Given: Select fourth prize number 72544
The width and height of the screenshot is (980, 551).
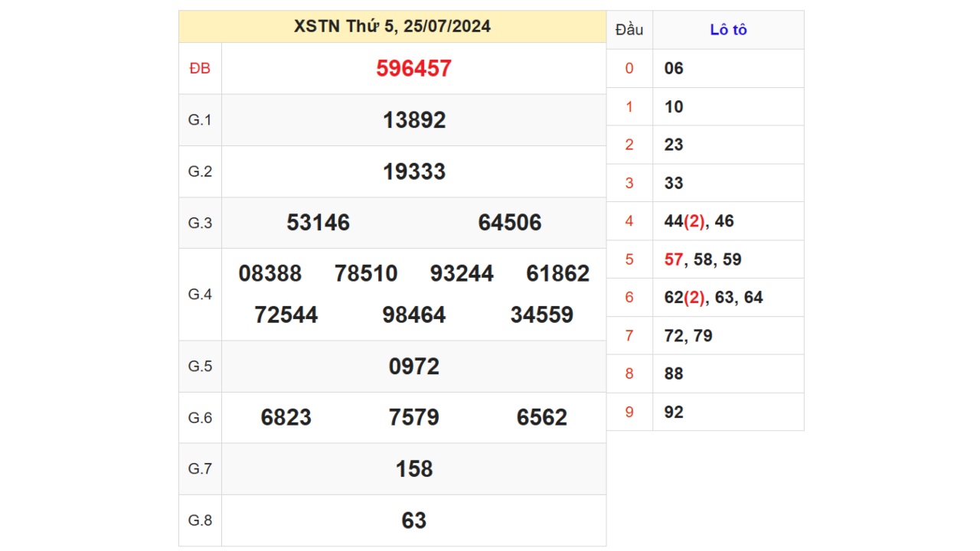Looking at the screenshot, I should (286, 315).
